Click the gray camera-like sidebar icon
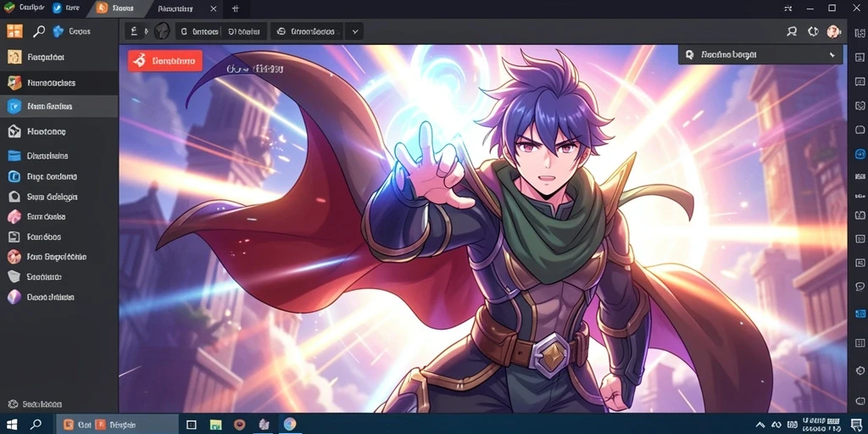The width and height of the screenshot is (868, 434). 14,197
